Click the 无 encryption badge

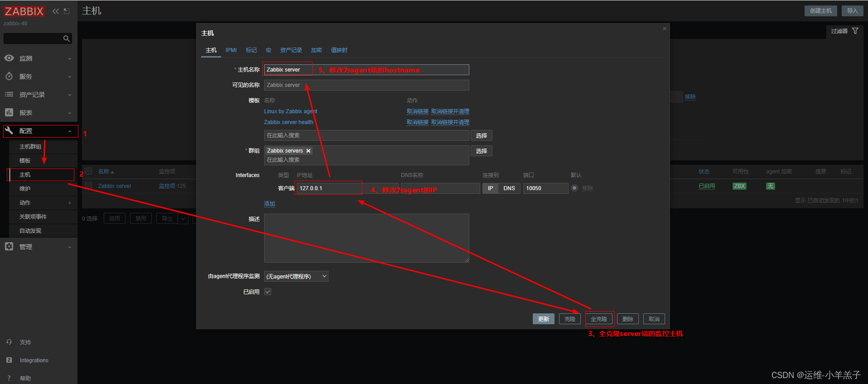point(771,186)
